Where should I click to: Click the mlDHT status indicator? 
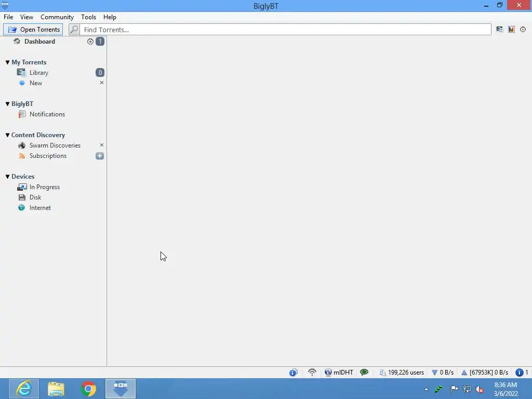click(x=339, y=373)
